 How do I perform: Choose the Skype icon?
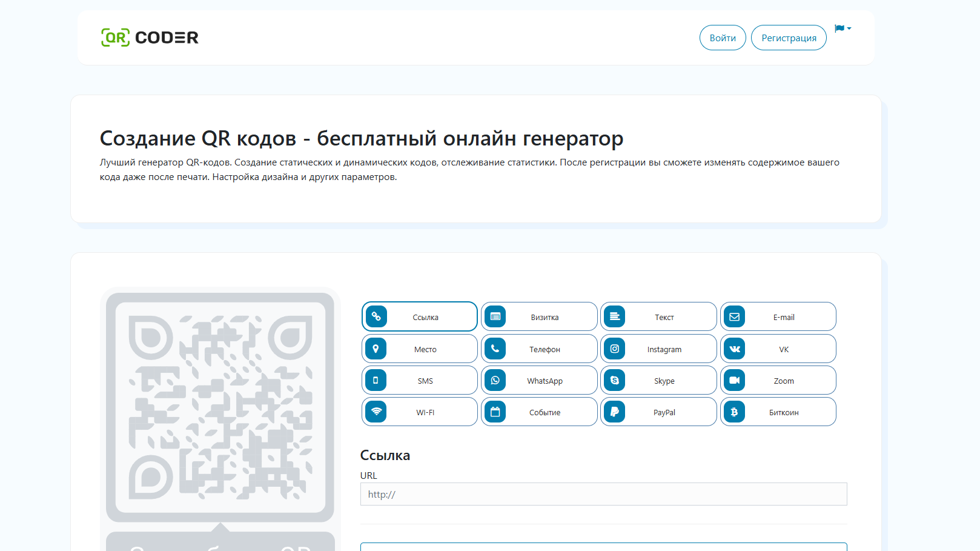(x=615, y=380)
